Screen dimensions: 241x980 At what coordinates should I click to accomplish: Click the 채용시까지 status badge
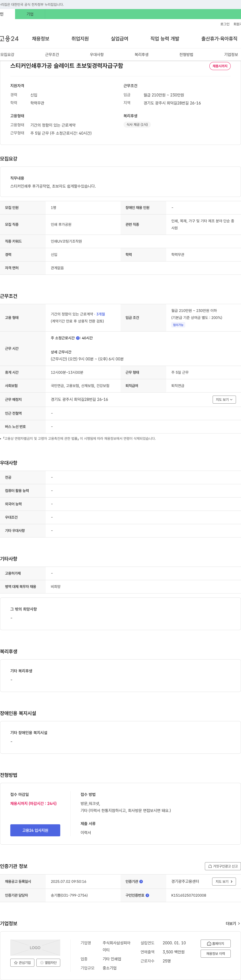pos(220,66)
